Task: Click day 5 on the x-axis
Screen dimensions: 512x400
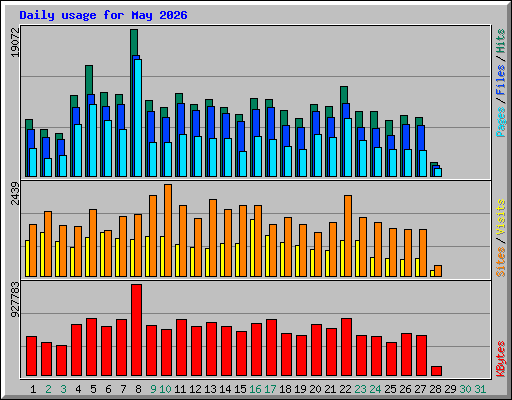Action: coord(93,389)
